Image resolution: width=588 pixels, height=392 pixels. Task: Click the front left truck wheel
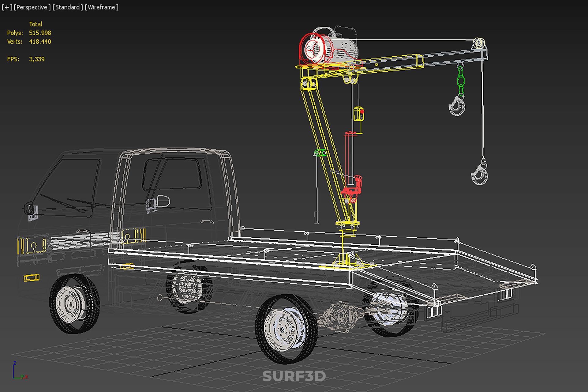(74, 303)
